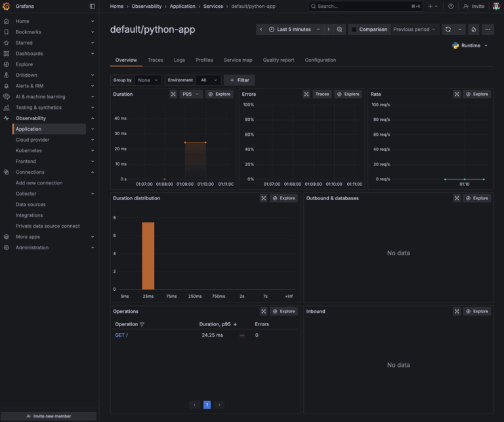Click the Dashboards grid icon in the sidebar
504x422 pixels.
(6, 54)
